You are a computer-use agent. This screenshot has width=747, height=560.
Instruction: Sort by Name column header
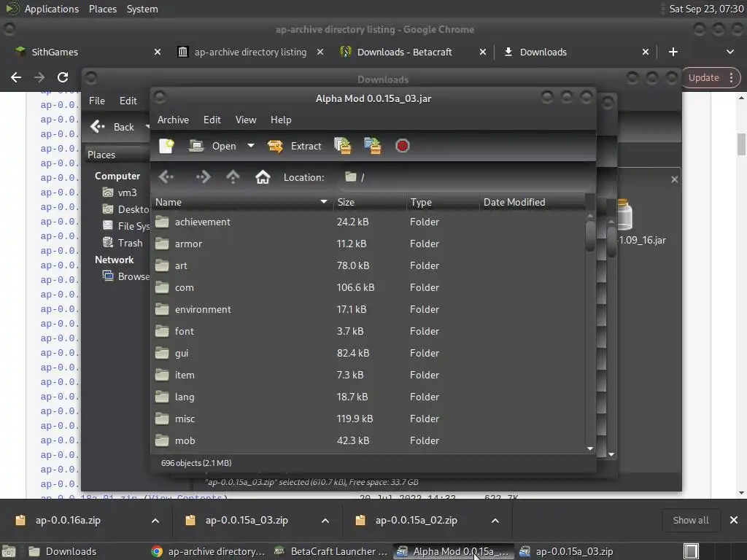point(242,202)
